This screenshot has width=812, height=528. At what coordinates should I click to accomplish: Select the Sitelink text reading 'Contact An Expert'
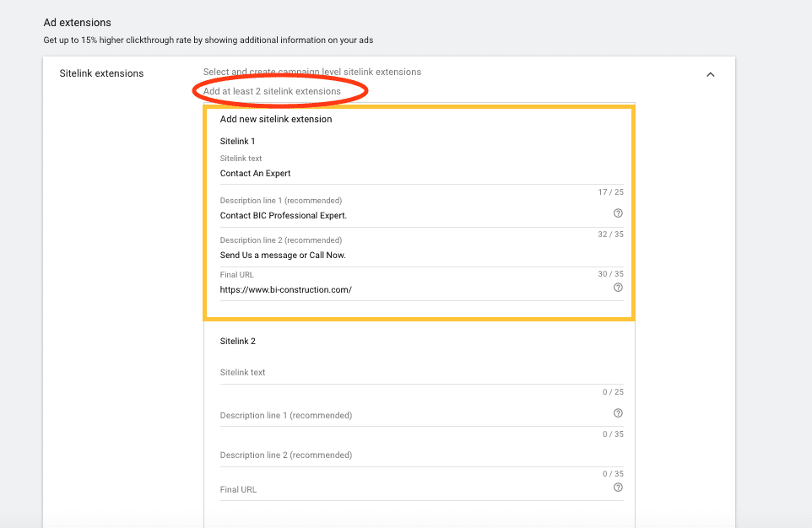coord(255,173)
